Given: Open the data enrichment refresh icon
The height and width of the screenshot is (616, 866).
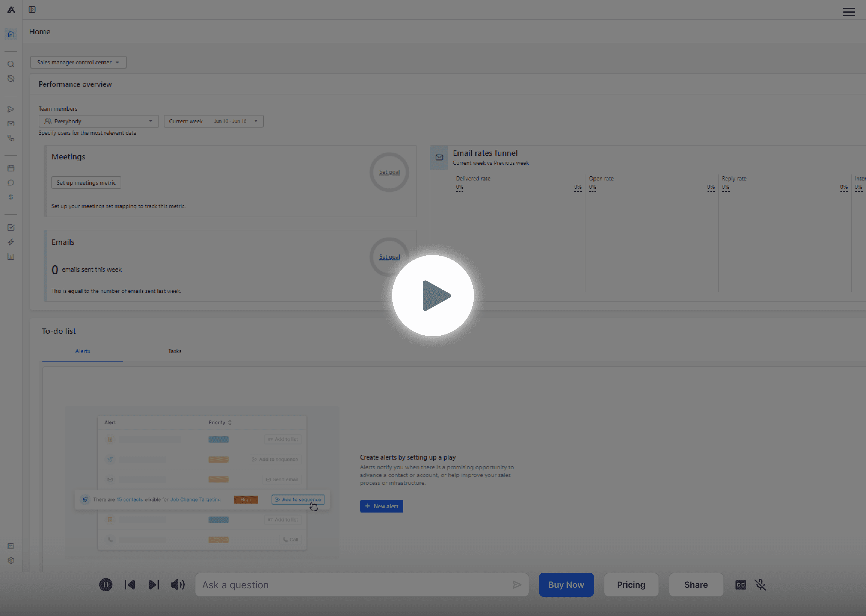Looking at the screenshot, I should (11, 79).
